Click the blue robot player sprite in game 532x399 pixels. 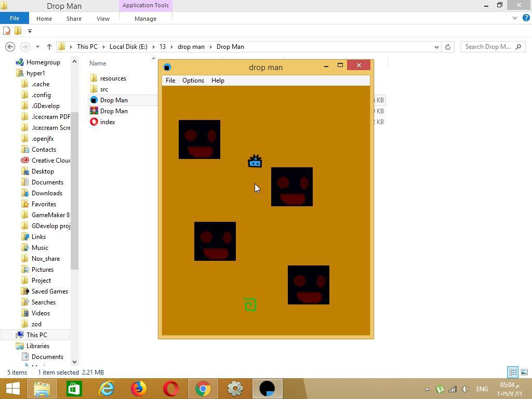tap(255, 161)
